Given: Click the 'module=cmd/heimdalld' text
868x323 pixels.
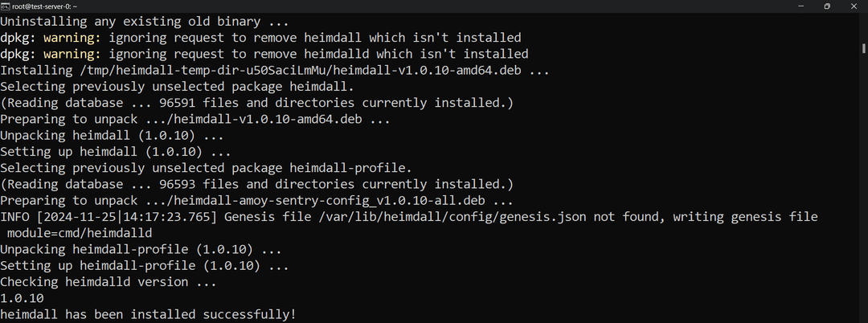Looking at the screenshot, I should [x=80, y=233].
